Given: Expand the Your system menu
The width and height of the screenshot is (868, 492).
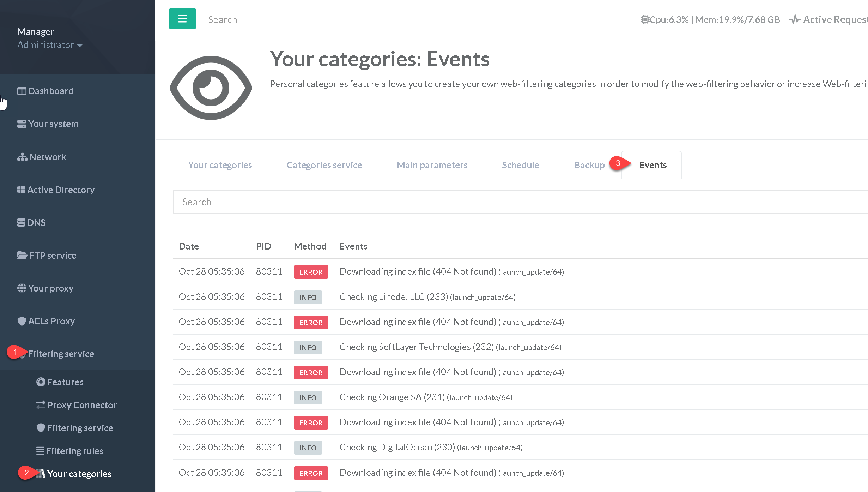Looking at the screenshot, I should coord(53,124).
